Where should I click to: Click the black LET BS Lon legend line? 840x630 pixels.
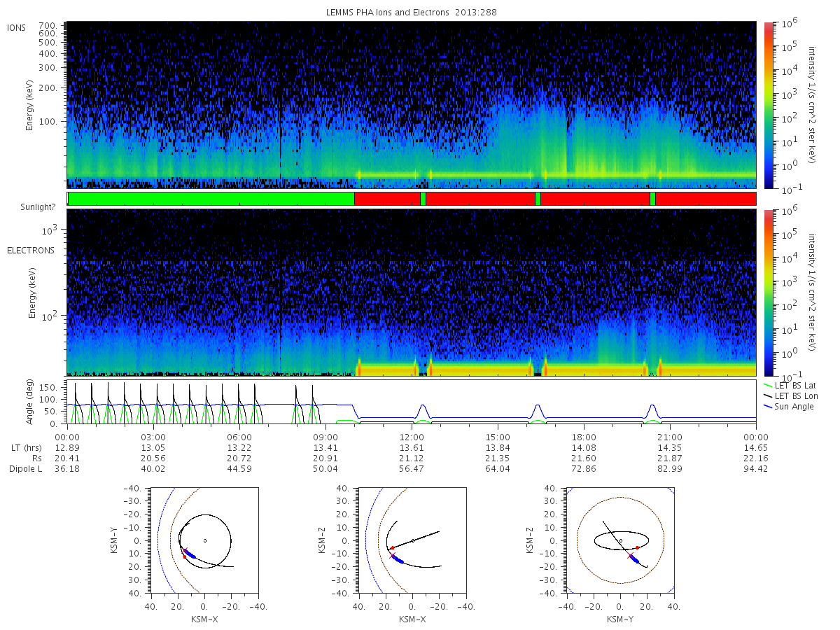click(767, 396)
